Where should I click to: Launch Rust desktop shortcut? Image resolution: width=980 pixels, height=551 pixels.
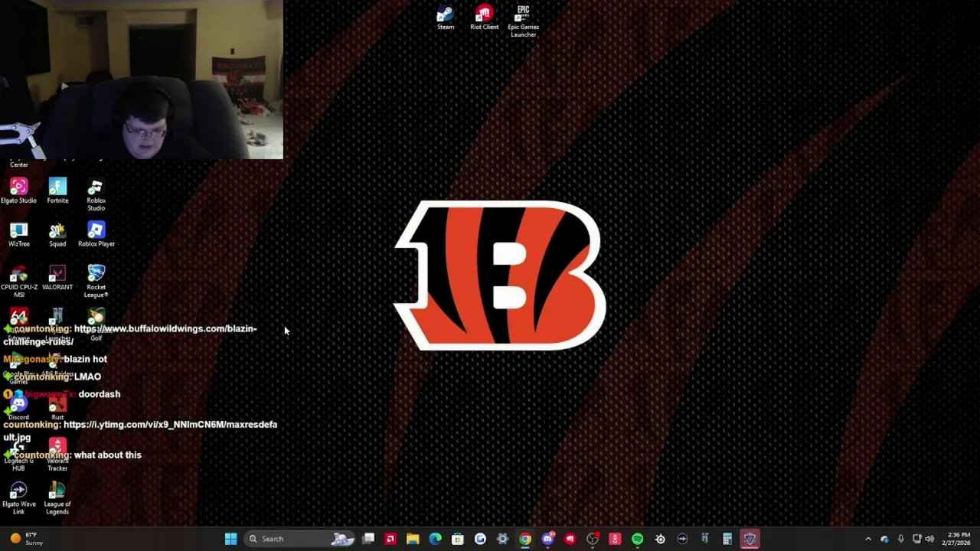(x=57, y=409)
